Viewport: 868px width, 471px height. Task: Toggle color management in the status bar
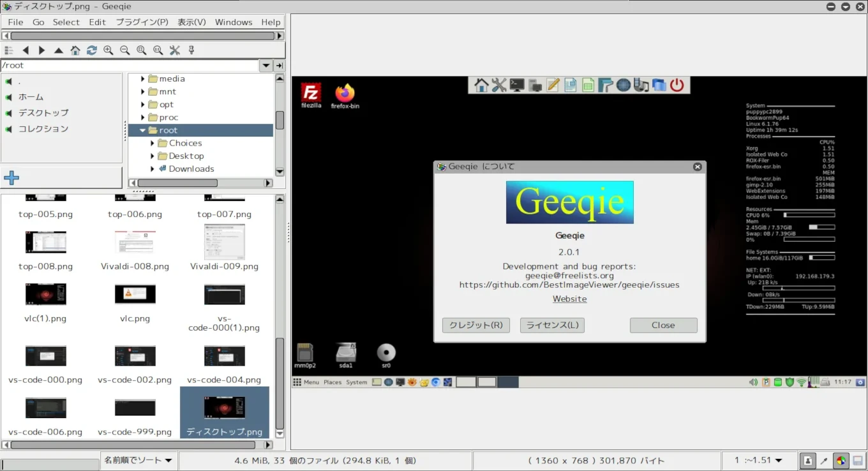tap(841, 461)
